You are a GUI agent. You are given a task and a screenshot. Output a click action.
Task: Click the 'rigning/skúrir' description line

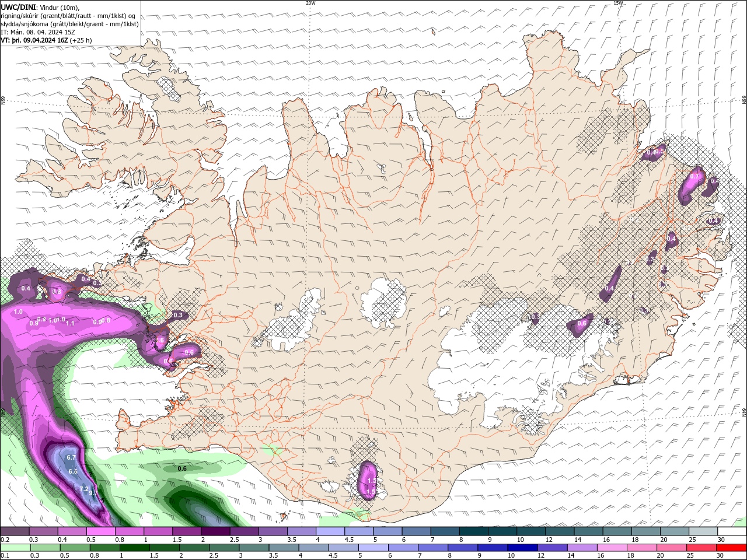click(x=68, y=16)
